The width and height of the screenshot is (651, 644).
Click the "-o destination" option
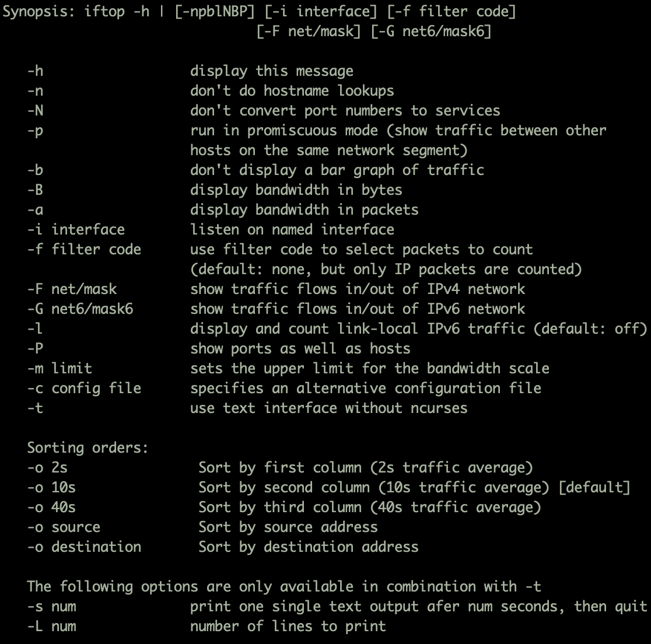tap(84, 547)
